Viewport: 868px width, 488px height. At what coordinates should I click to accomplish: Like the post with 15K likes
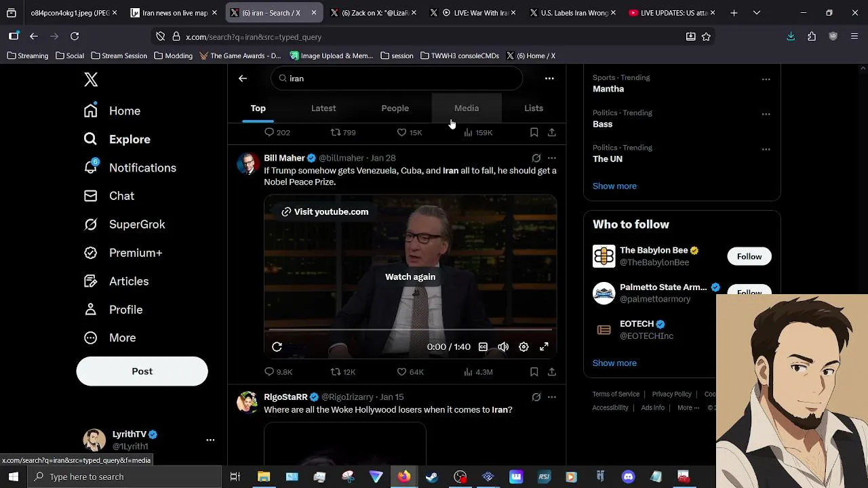(409, 133)
